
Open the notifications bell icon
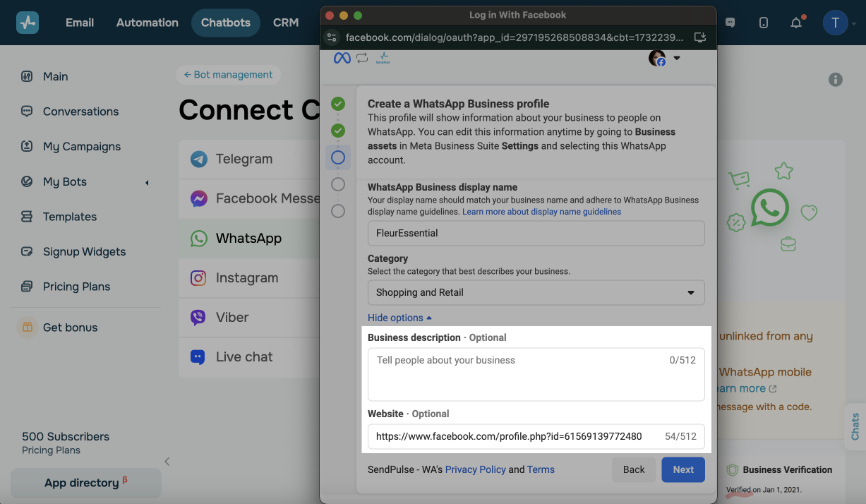[796, 23]
